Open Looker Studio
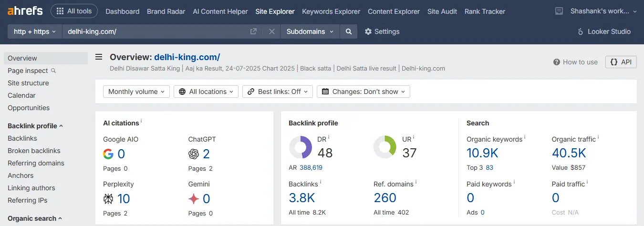The height and width of the screenshot is (226, 644). [x=604, y=31]
